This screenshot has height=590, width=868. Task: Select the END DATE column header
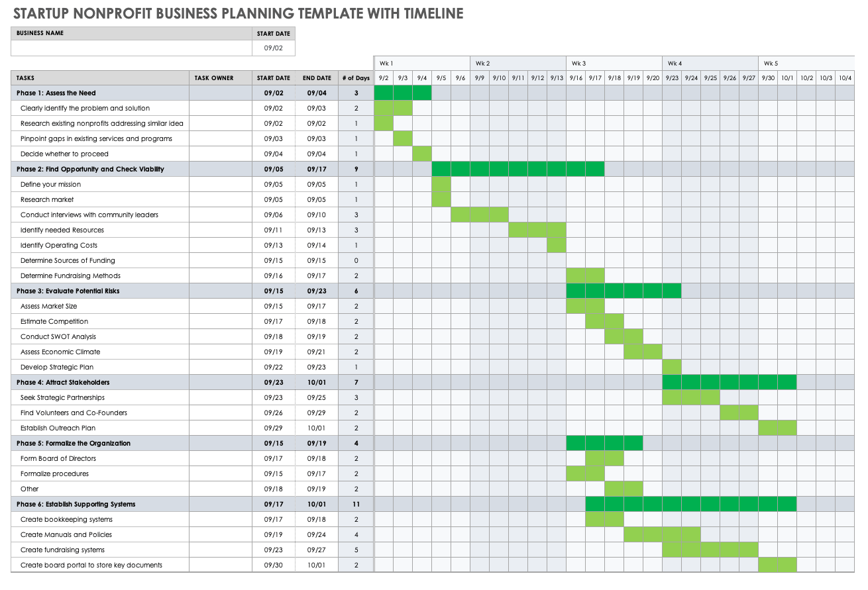317,78
